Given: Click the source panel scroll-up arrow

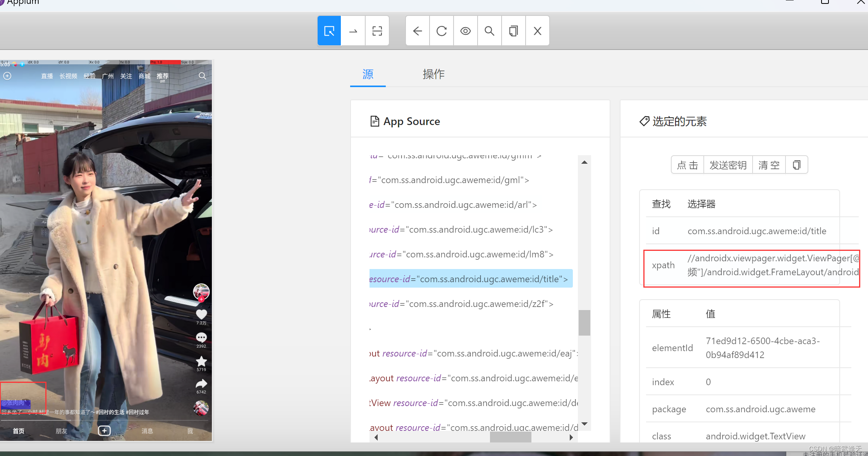Looking at the screenshot, I should tap(584, 162).
